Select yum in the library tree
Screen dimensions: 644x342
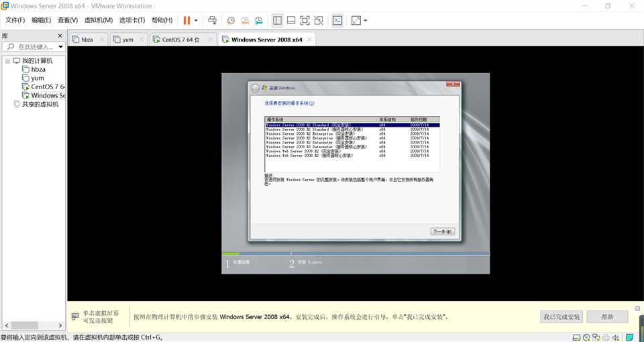[38, 78]
